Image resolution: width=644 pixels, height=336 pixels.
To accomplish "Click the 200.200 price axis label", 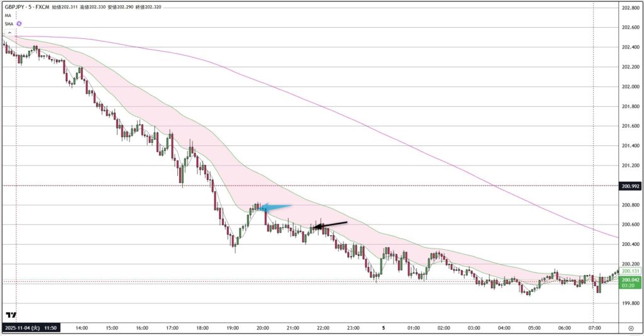I will pos(630,264).
